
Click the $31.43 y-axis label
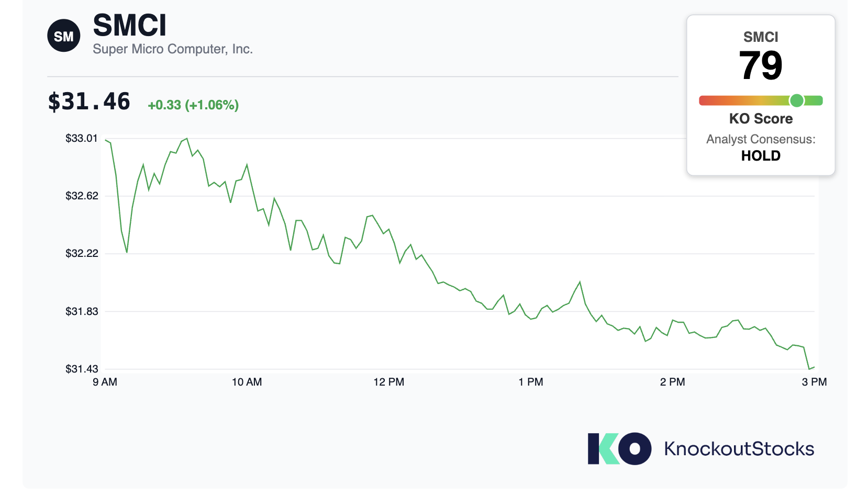click(x=82, y=369)
